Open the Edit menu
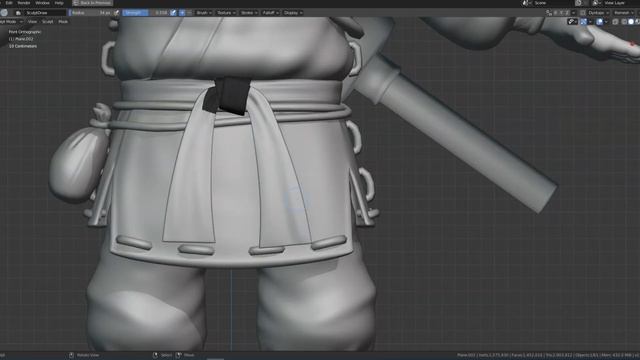The image size is (640, 360). 9,3
